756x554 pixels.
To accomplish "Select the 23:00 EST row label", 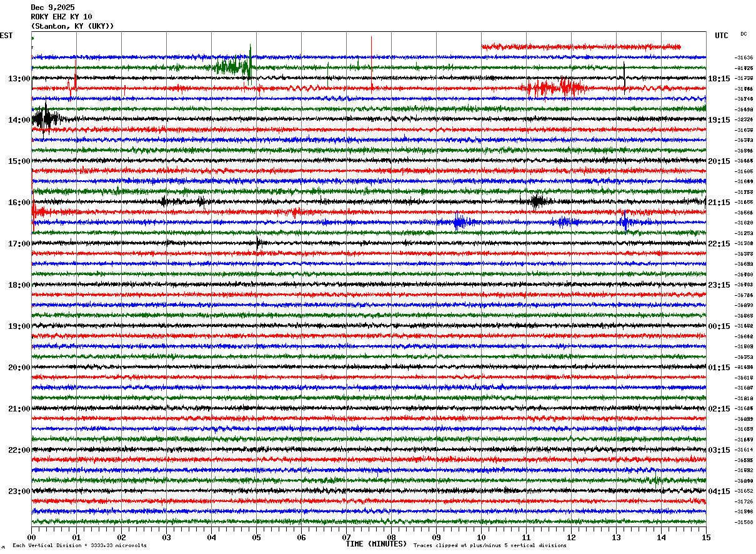I will pos(19,491).
